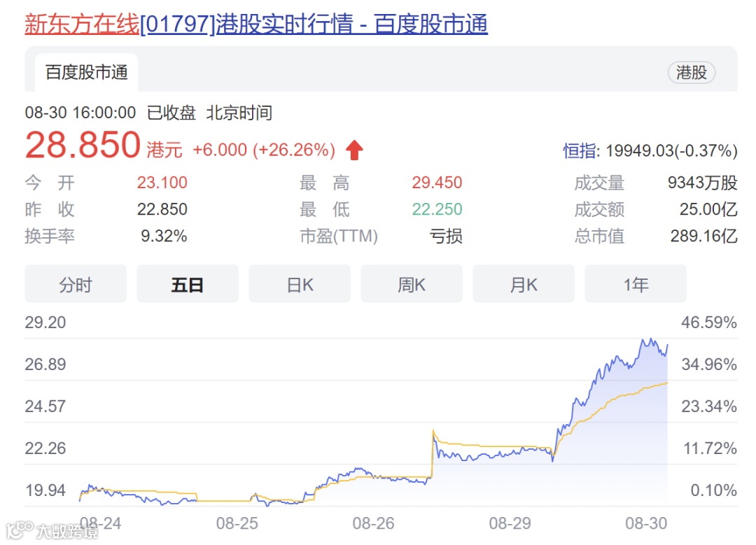Click the 23.34% percentage axis label
The height and width of the screenshot is (545, 756).
coord(708,406)
